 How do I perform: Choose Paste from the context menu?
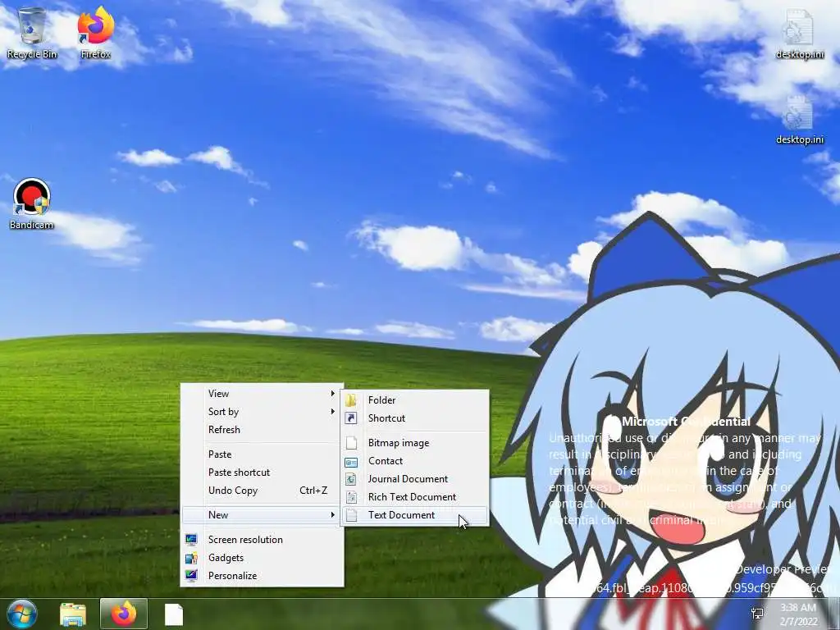(262, 454)
